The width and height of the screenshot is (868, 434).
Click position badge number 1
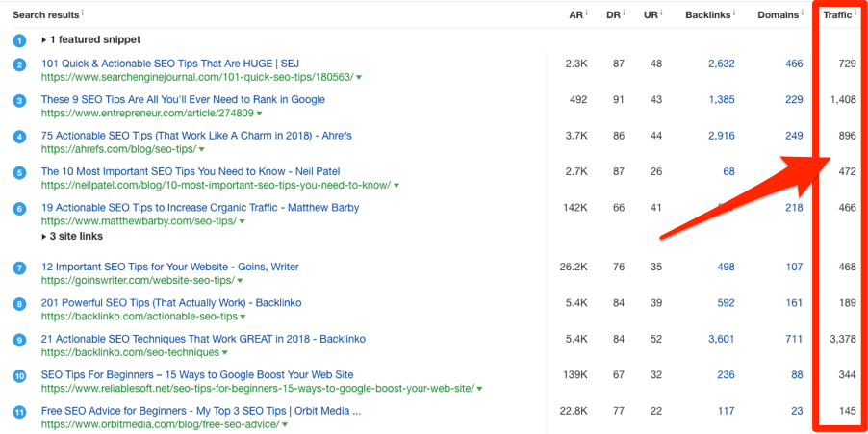point(19,40)
